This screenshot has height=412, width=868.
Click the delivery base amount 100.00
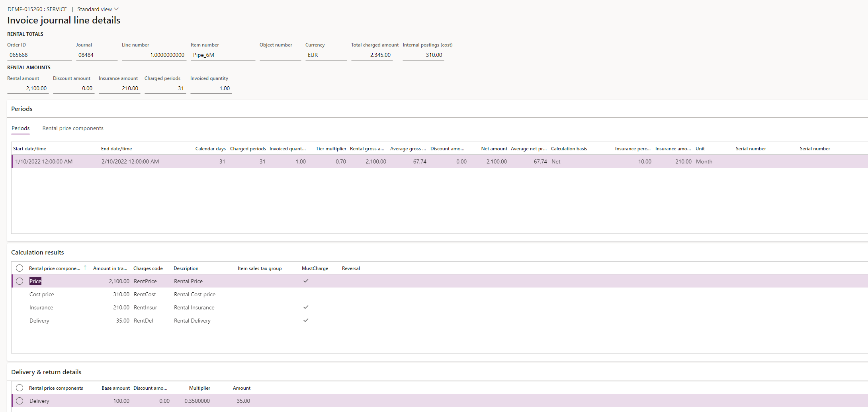pyautogui.click(x=121, y=401)
